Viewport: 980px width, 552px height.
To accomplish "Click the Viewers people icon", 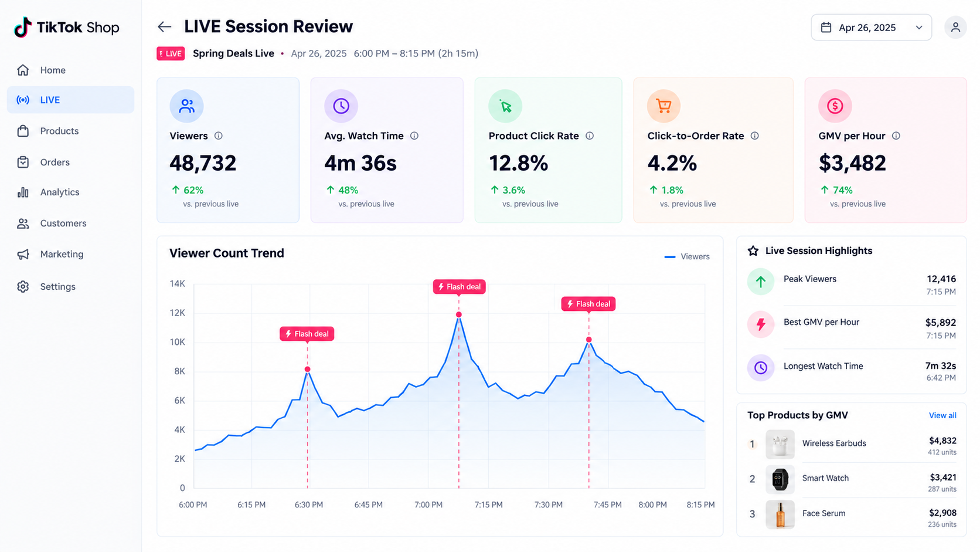I will (186, 106).
